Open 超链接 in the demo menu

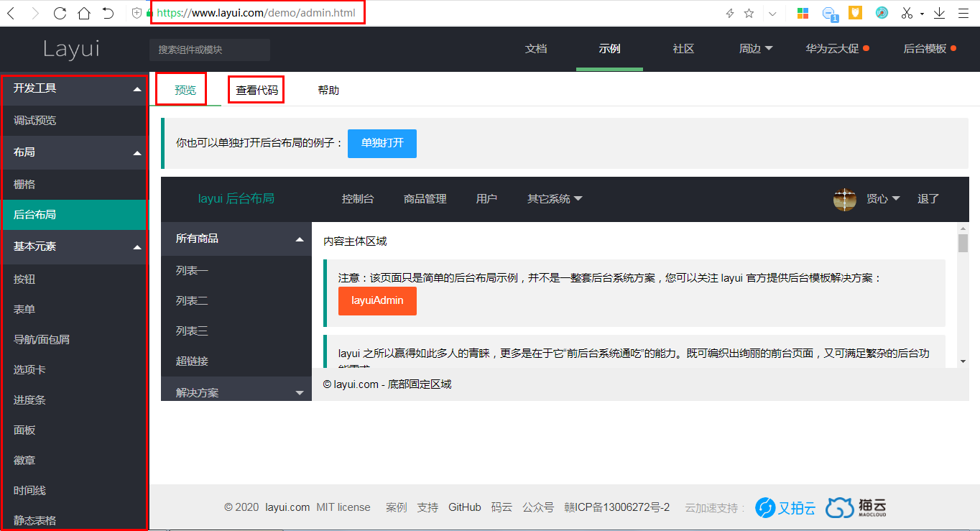pyautogui.click(x=236, y=361)
